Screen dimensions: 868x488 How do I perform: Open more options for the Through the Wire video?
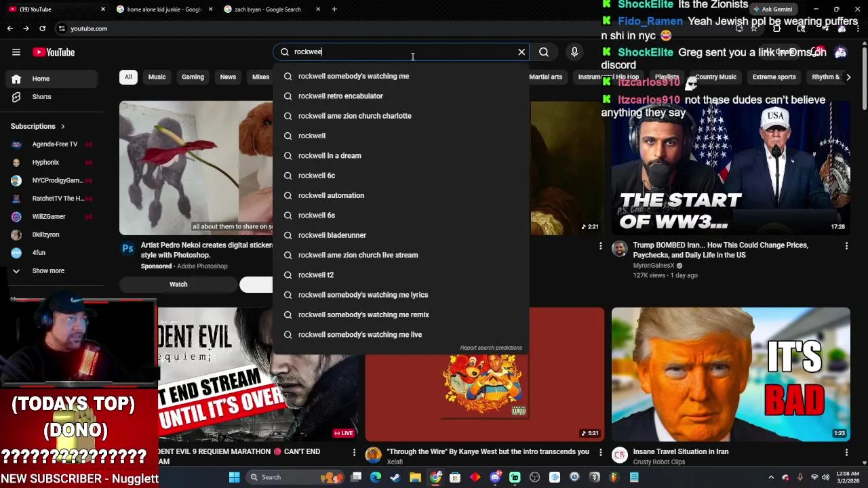(600, 452)
